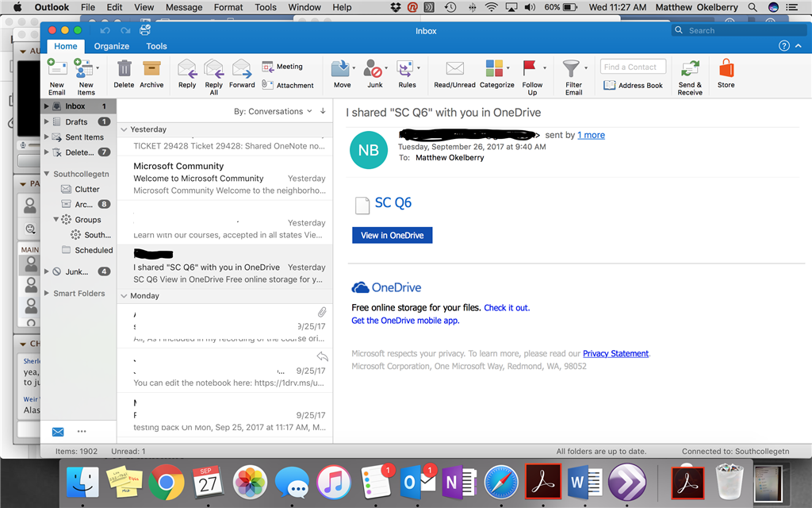Click the Categorize color squares
The width and height of the screenshot is (812, 508).
494,68
